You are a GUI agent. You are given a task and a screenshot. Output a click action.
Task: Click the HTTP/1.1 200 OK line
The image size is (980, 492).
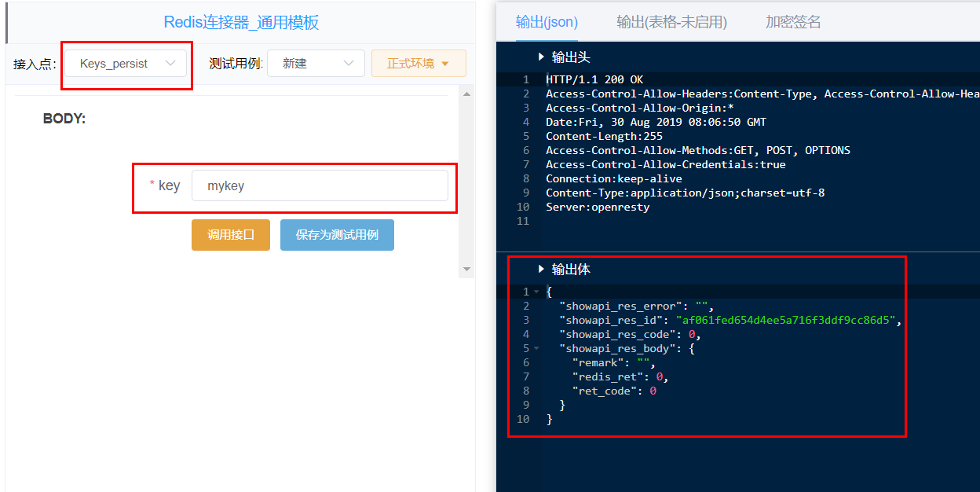pyautogui.click(x=594, y=79)
